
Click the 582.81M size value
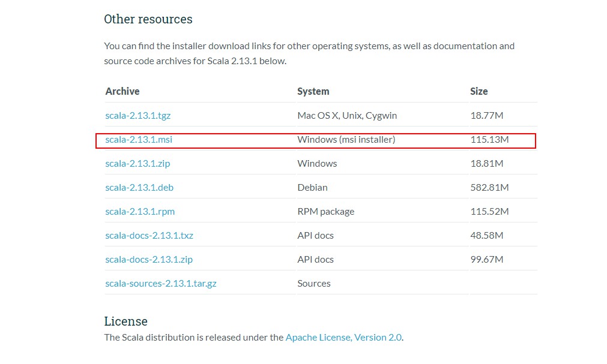click(489, 188)
